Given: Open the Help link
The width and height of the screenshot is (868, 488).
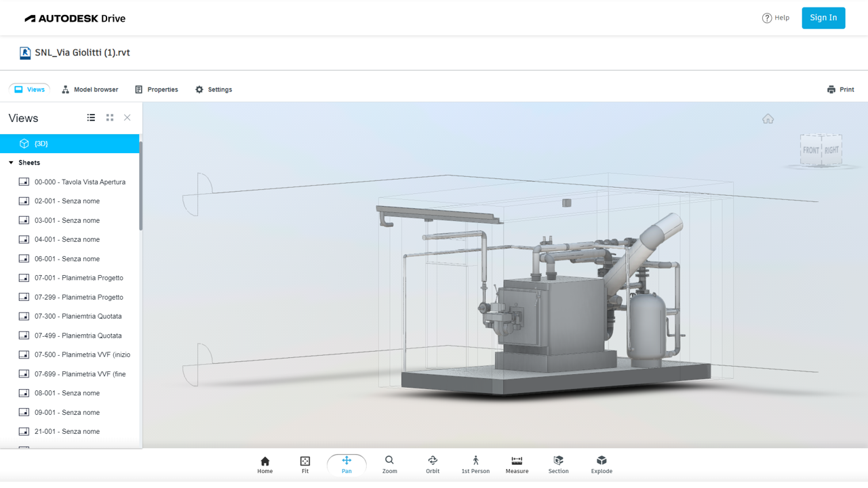Looking at the screenshot, I should 776,18.
